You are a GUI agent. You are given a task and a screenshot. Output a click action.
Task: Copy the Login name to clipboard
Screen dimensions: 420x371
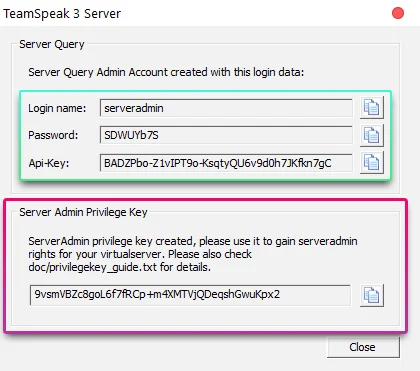[372, 107]
